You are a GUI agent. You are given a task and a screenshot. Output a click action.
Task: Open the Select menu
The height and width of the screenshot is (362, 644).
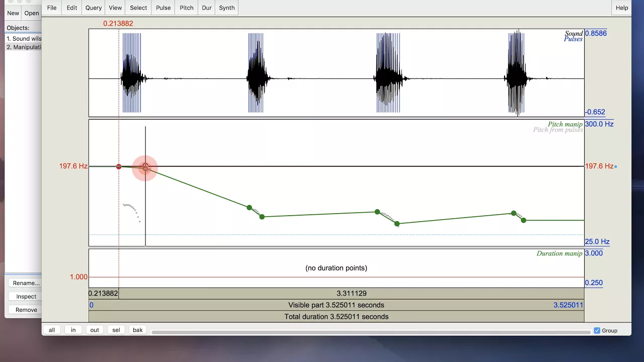(138, 8)
